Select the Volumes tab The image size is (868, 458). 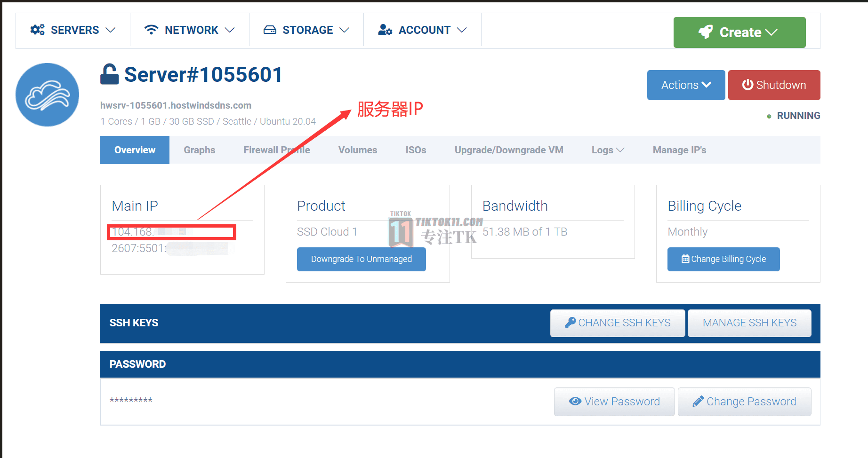[358, 150]
